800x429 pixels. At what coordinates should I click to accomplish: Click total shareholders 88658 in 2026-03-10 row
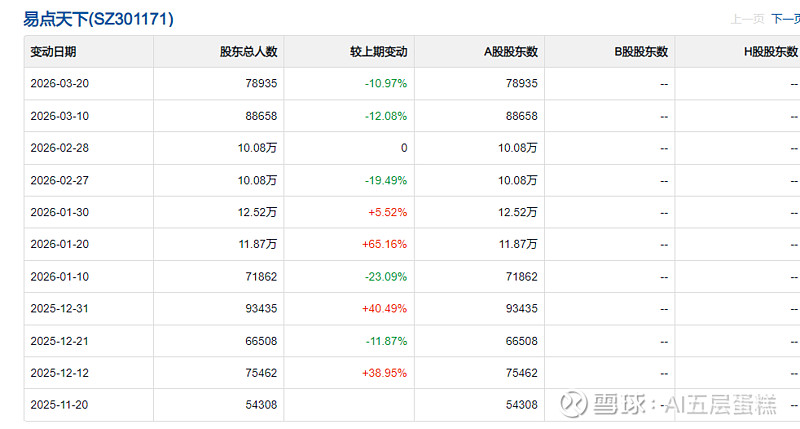pos(261,116)
